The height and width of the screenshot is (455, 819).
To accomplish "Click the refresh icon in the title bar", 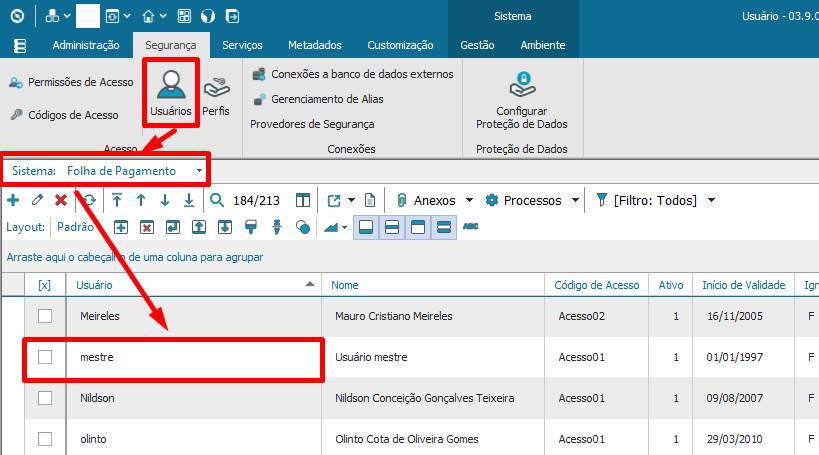I will [x=17, y=16].
